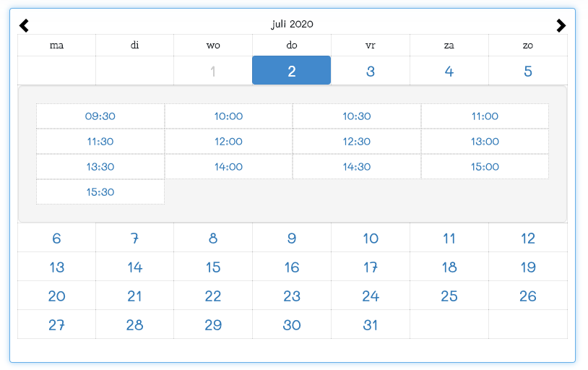Select the 09:30 time slot
Viewport: 588px width, 370px height.
pos(100,116)
